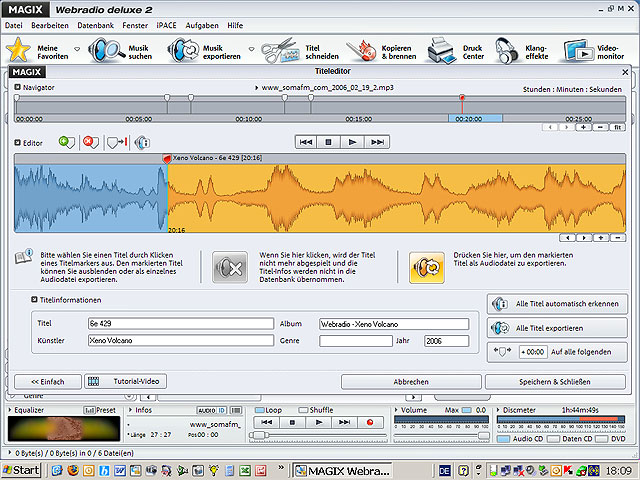
Task: Toggle the Shuffle option
Action: [x=303, y=410]
